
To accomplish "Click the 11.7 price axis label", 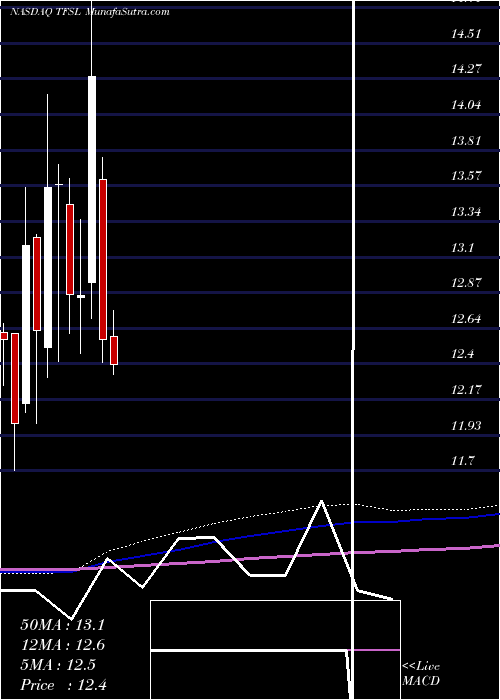I will [463, 461].
